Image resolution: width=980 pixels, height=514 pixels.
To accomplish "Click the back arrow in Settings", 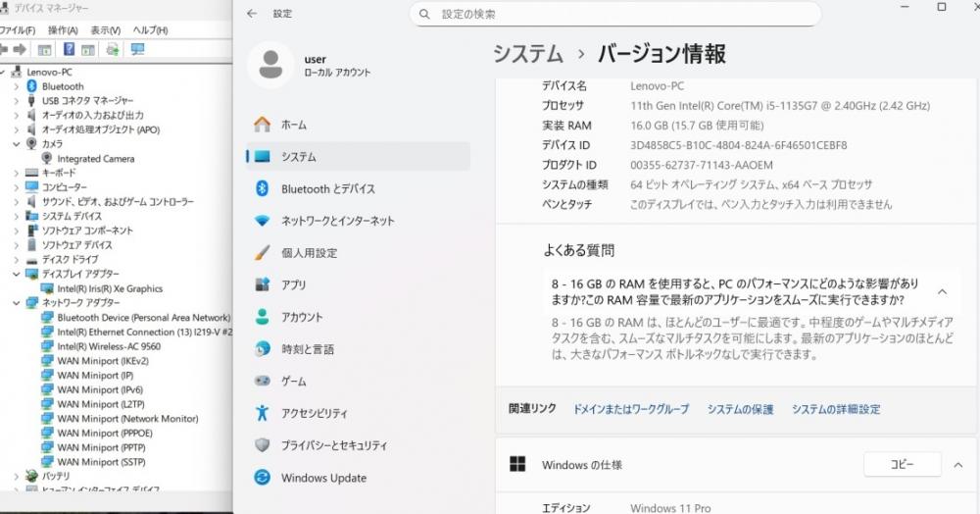I will point(252,13).
